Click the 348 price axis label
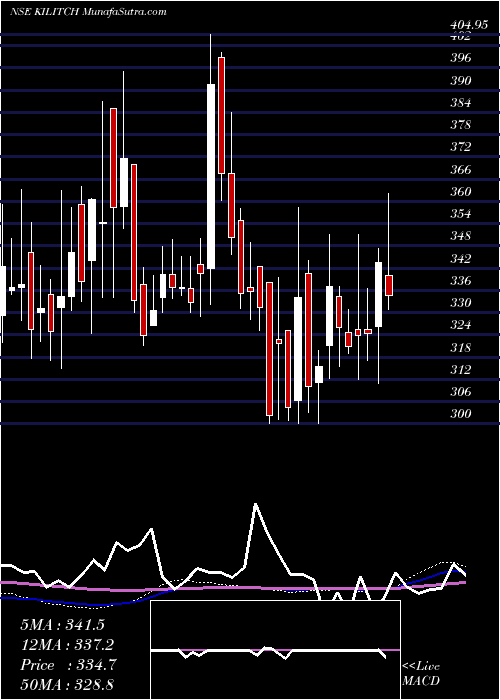 (461, 236)
